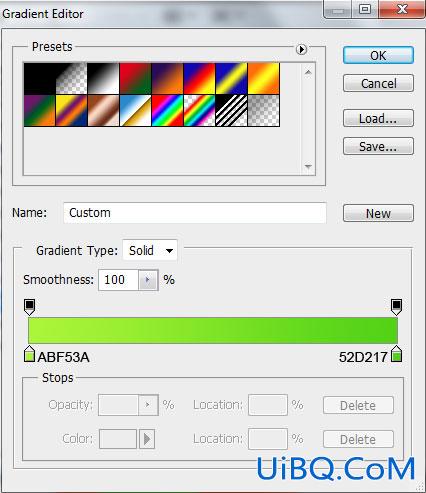Viewport: 426px width, 493px height.
Task: Maximize the Gradient Editor window
Action: click(365, 9)
